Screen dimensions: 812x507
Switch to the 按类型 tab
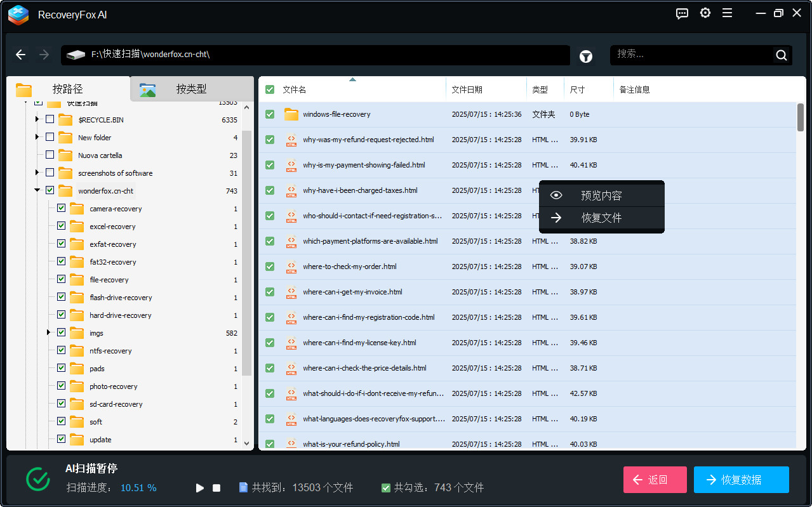[191, 89]
